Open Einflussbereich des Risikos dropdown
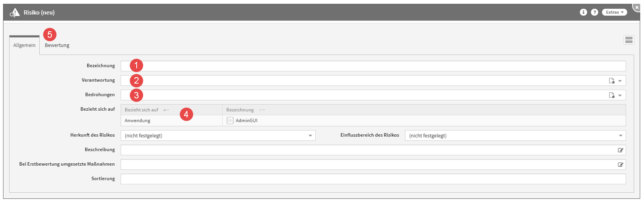 620,136
